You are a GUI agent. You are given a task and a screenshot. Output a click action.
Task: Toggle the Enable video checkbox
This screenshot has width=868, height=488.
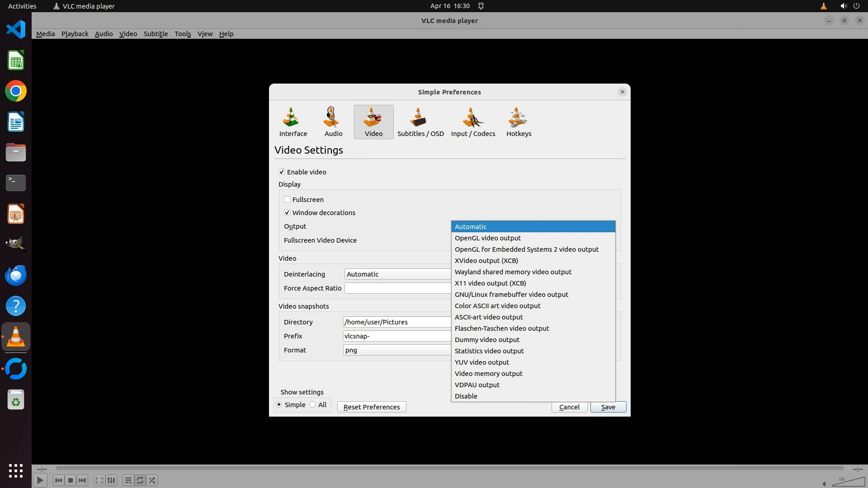click(x=282, y=172)
